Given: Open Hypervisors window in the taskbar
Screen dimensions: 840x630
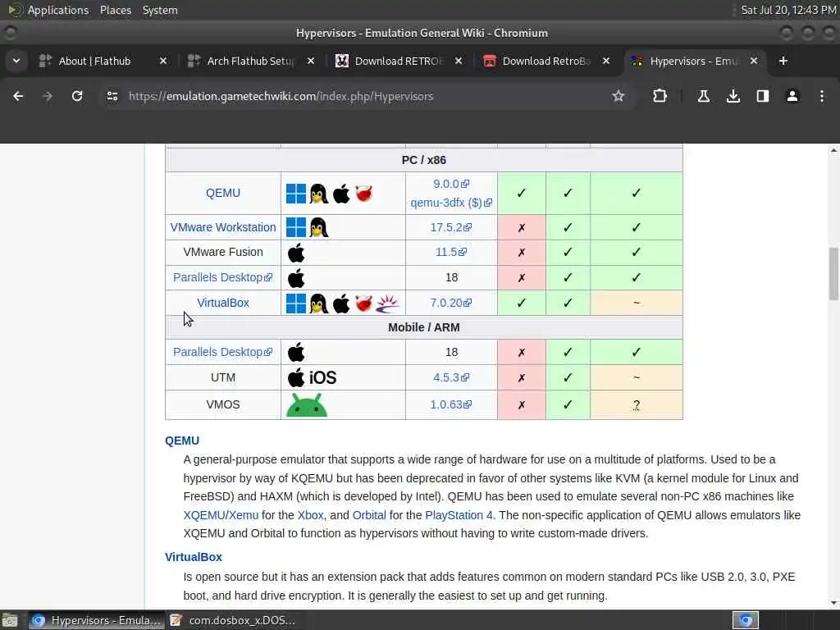Looking at the screenshot, I should tap(97, 620).
